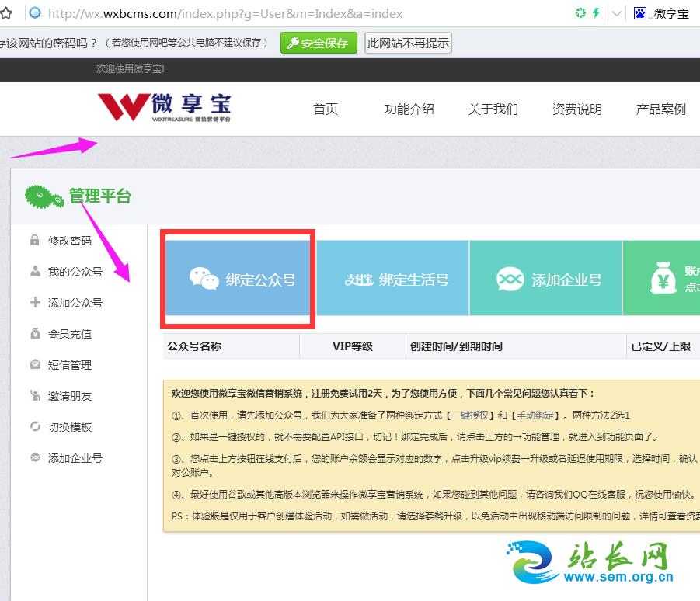The image size is (700, 601).
Task: Click the Alipay icon on 绑定生活号 tile
Action: click(359, 280)
